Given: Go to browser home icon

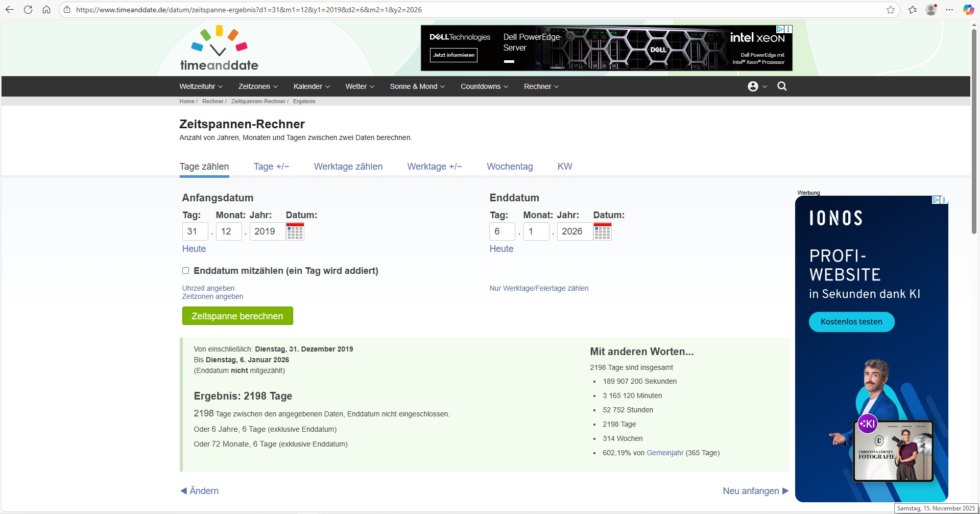Looking at the screenshot, I should coord(46,10).
